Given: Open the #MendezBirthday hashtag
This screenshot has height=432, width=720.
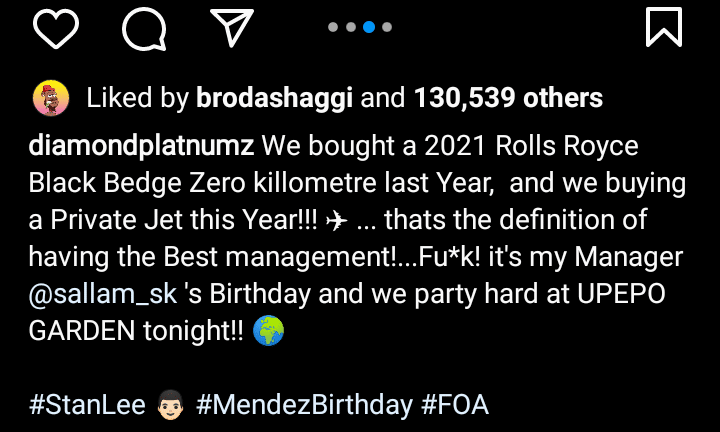Looking at the screenshot, I should pos(304,405).
